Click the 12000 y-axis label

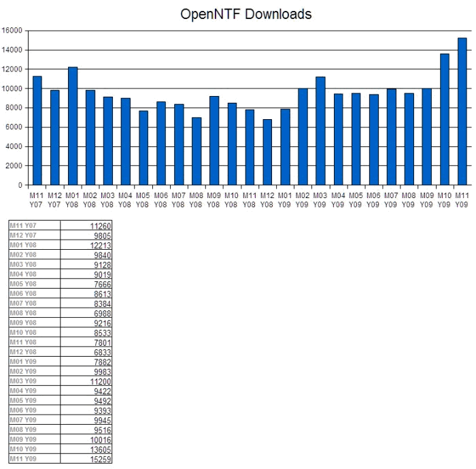pyautogui.click(x=12, y=69)
